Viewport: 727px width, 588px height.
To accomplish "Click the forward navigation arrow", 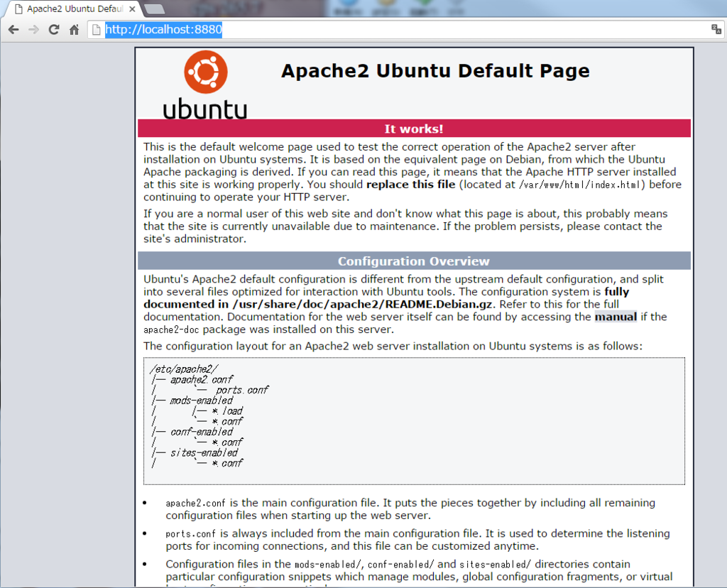I will click(34, 30).
